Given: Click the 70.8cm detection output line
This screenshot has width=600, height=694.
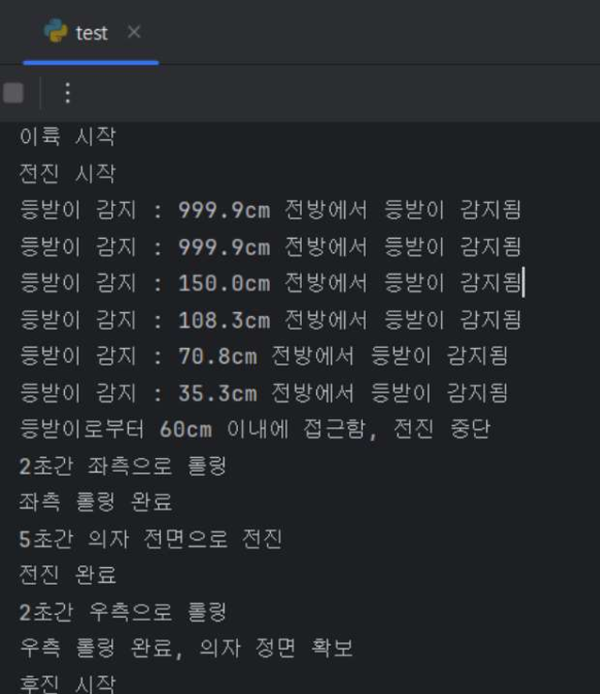Looking at the screenshot, I should pyautogui.click(x=264, y=356).
